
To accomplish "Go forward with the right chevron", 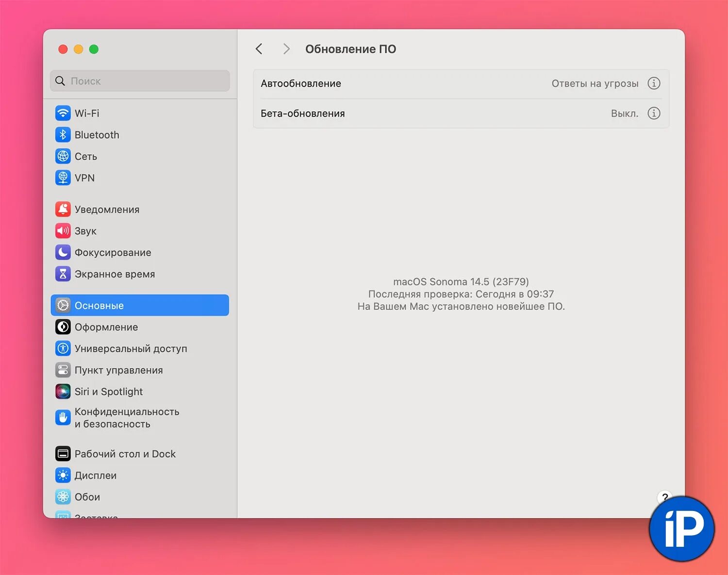I will coord(286,49).
